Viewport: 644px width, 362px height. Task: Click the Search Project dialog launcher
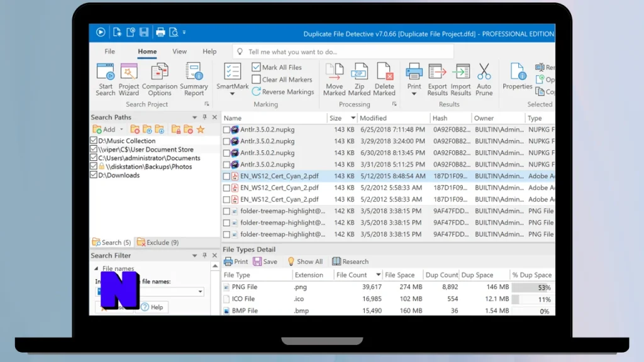pyautogui.click(x=206, y=104)
